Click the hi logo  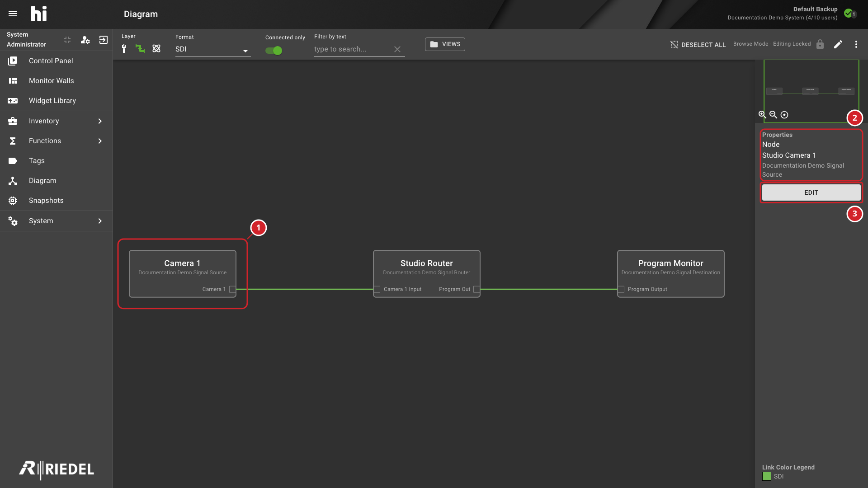coord(39,14)
